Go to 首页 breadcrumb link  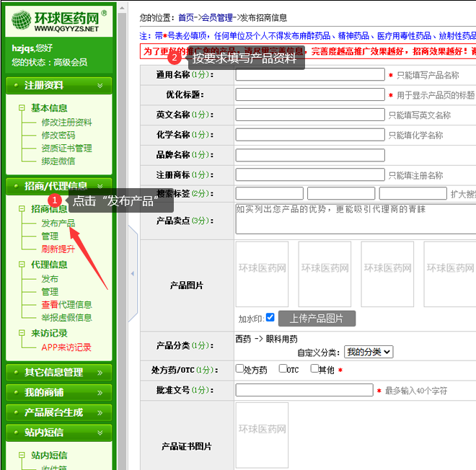click(x=186, y=17)
